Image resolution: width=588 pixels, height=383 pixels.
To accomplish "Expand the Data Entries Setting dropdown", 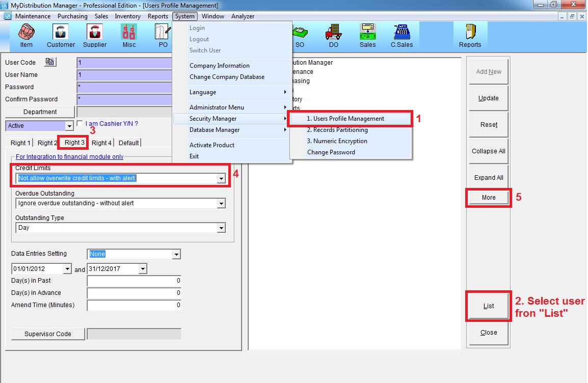I will 176,254.
